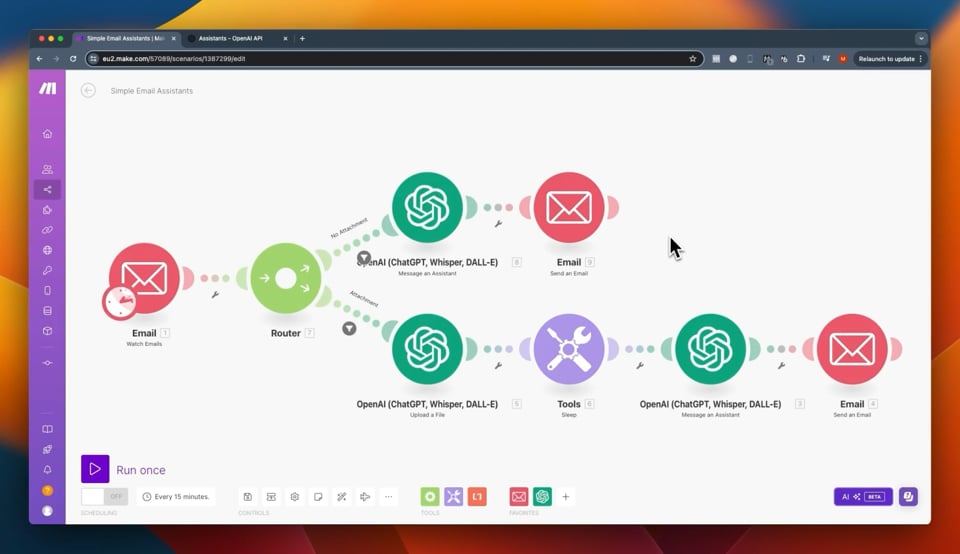
Task: Select OpenAI Message an Assistant module numbered 3
Action: (x=710, y=350)
